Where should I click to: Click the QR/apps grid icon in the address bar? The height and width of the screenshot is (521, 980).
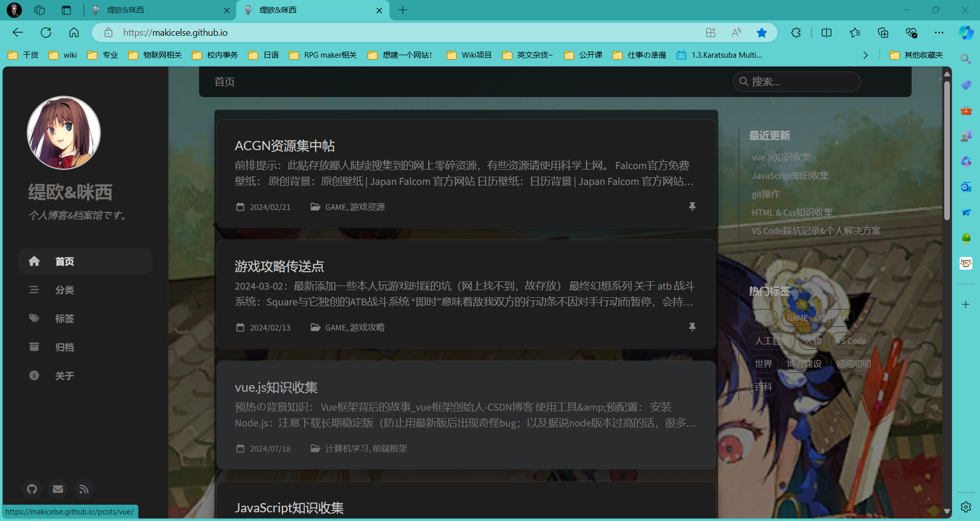point(710,33)
